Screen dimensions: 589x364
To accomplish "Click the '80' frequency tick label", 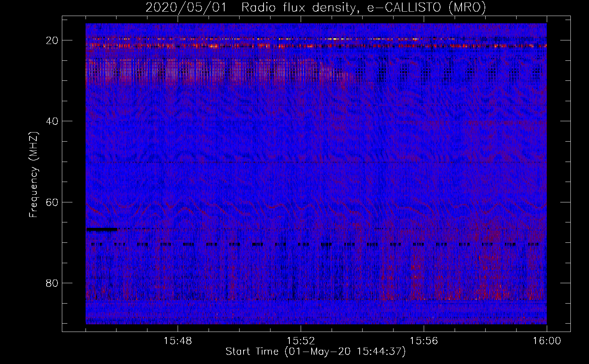I will [x=52, y=283].
